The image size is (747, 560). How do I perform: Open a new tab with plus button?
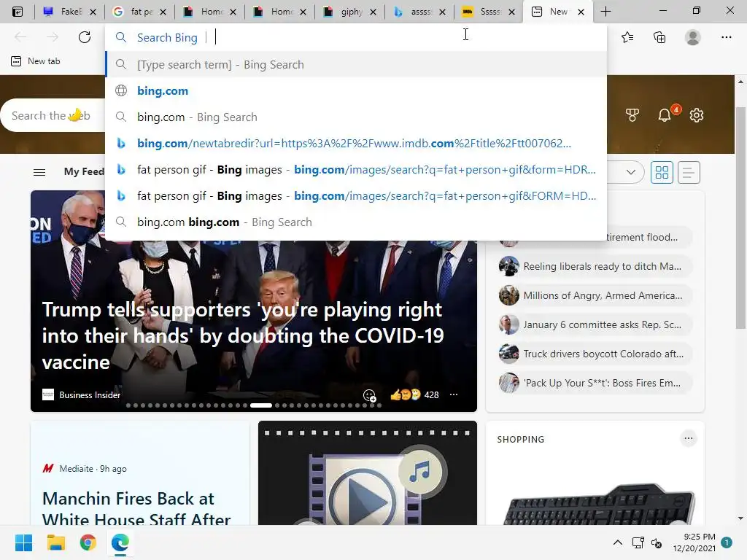[x=605, y=12]
